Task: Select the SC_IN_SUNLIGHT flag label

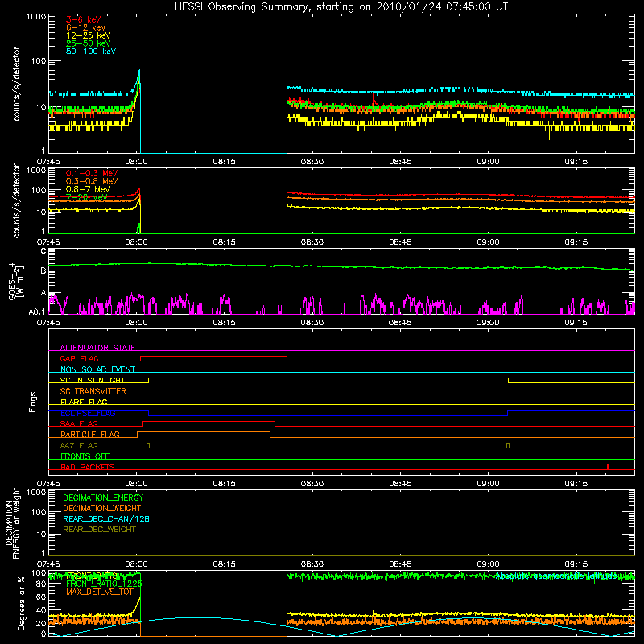Action: [x=93, y=380]
